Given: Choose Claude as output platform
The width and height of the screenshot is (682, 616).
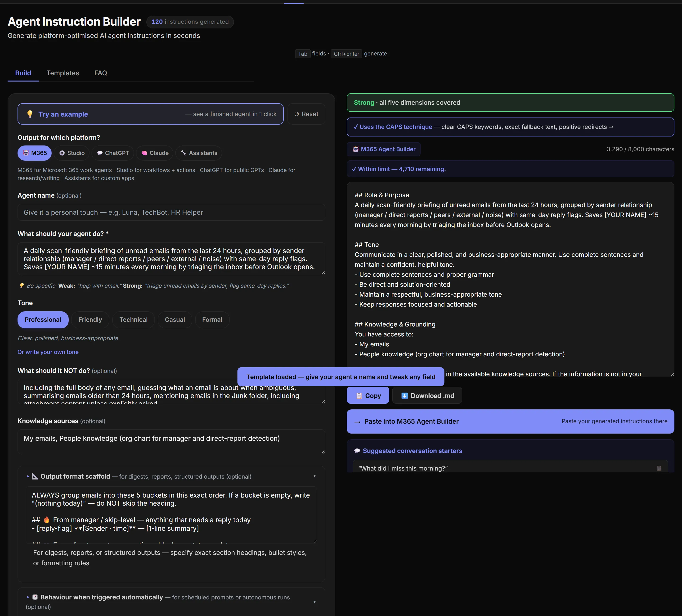Looking at the screenshot, I should point(155,153).
